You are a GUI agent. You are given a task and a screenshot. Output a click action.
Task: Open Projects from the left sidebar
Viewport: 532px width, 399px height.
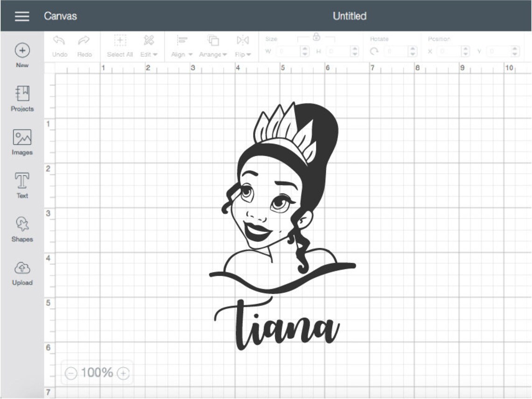click(21, 98)
